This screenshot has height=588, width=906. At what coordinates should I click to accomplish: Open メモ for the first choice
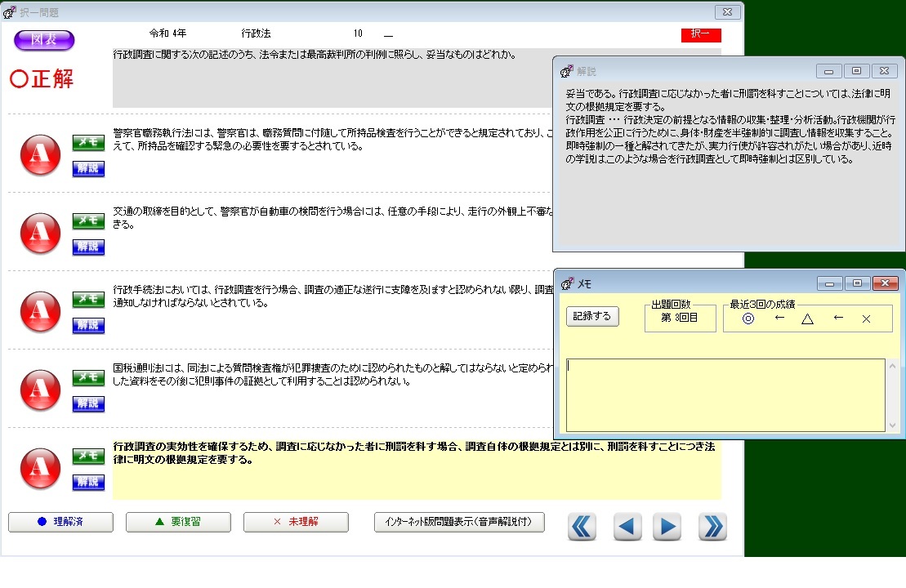point(88,143)
